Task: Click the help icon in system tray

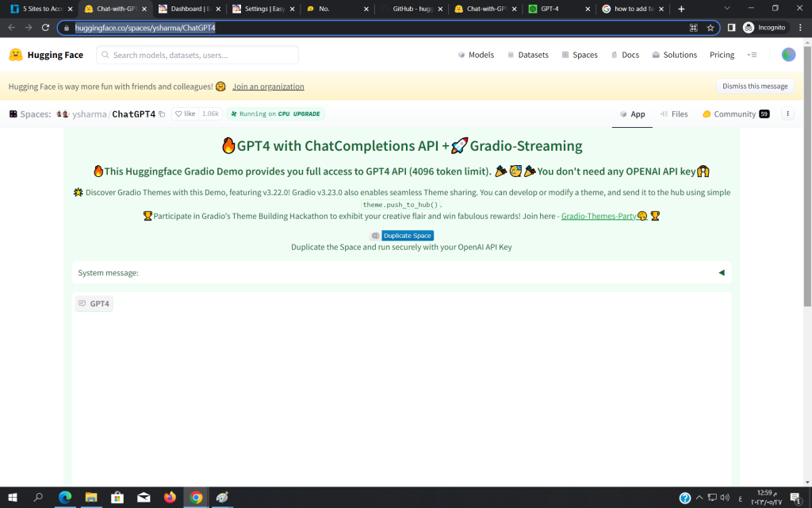Action: click(684, 498)
